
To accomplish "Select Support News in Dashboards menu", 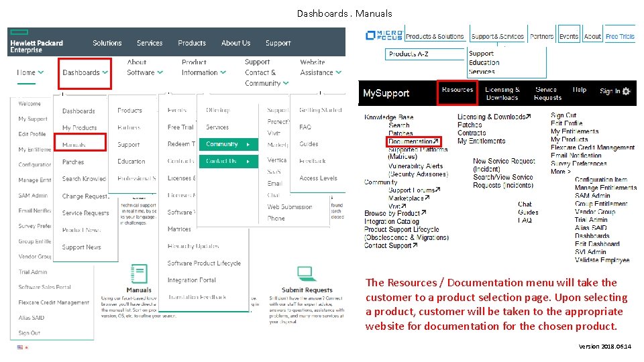I will [x=81, y=247].
